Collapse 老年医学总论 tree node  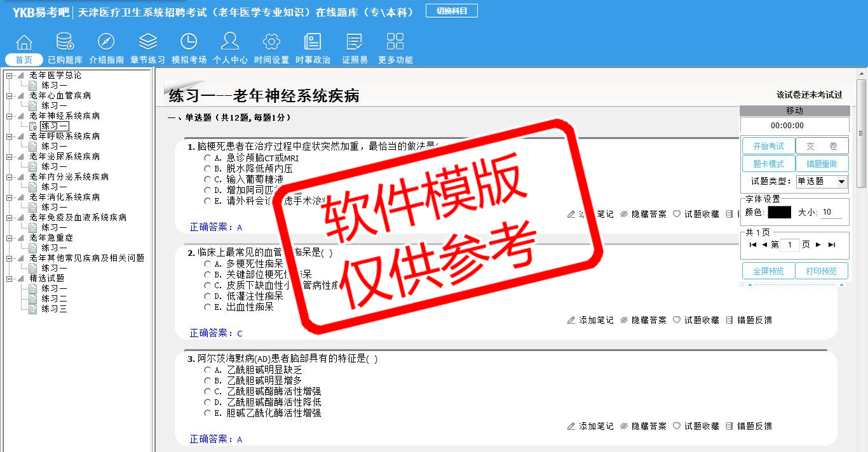click(x=9, y=76)
